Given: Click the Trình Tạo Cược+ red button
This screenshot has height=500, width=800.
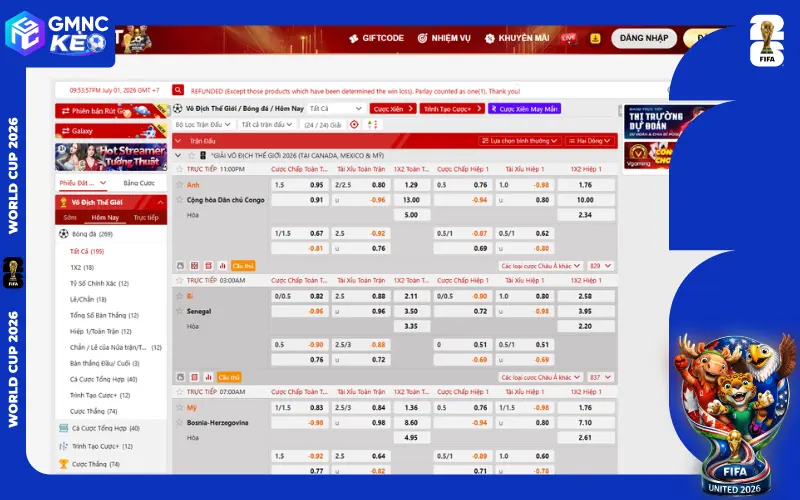Looking at the screenshot, I should pyautogui.click(x=452, y=109).
